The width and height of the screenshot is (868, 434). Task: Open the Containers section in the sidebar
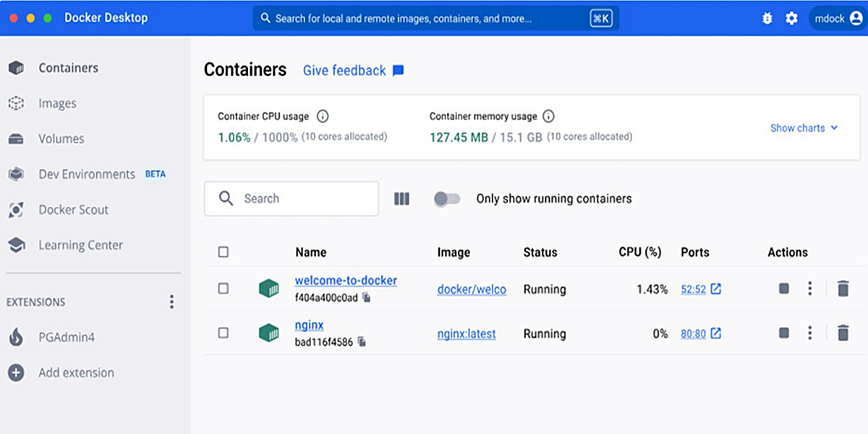tap(69, 67)
